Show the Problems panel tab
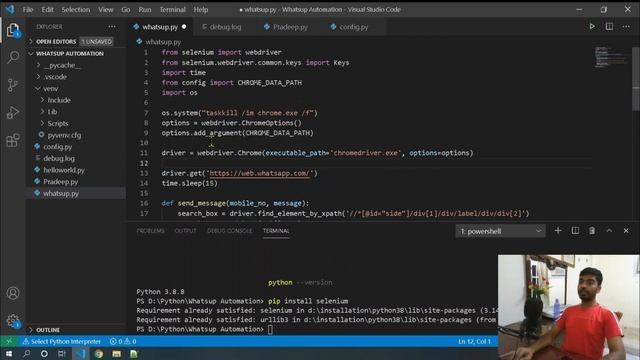 [x=150, y=231]
